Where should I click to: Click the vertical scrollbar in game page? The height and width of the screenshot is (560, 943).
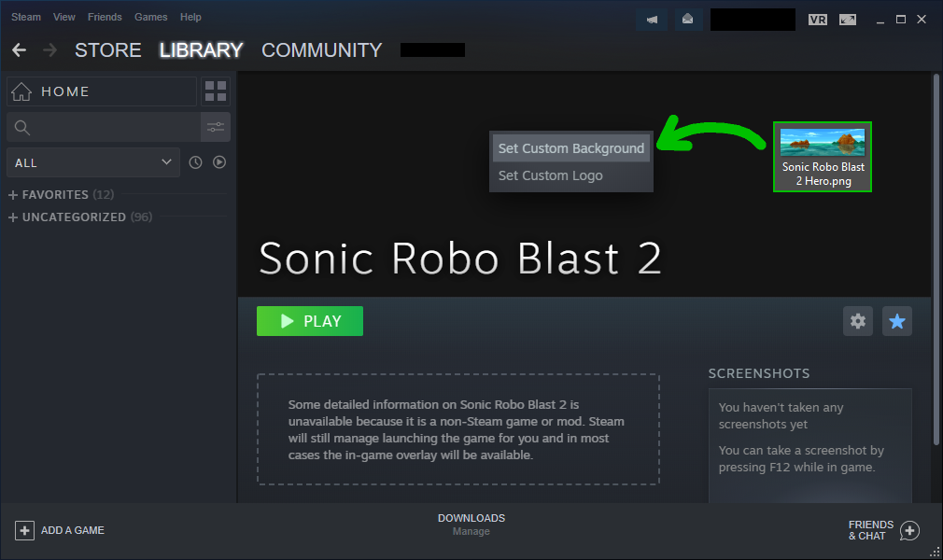point(936,259)
